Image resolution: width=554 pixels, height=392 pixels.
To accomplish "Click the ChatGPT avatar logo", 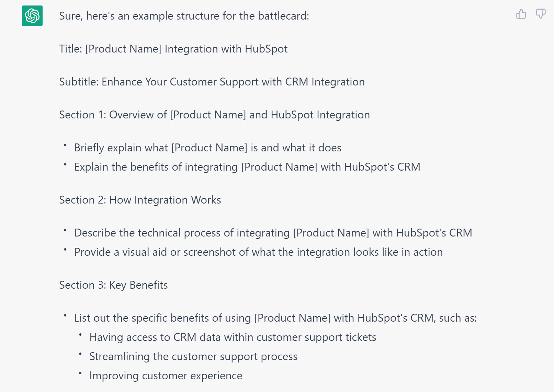I will coord(32,16).
